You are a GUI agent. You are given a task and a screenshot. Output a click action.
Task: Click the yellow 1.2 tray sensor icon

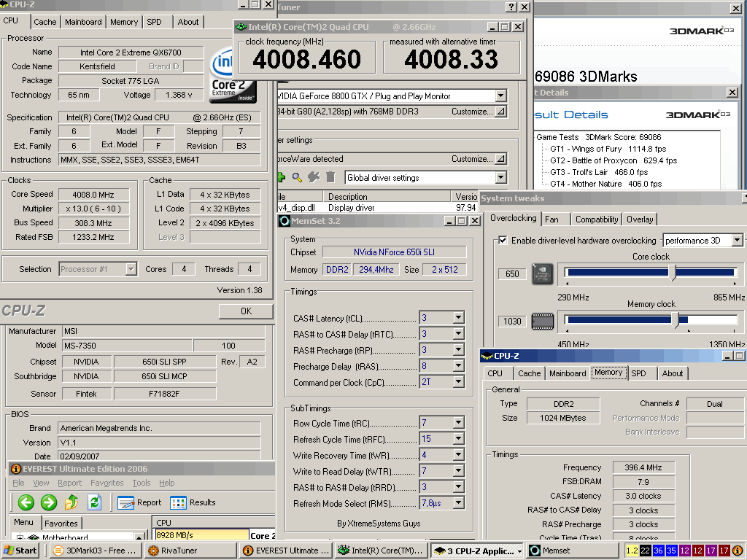pos(632,551)
